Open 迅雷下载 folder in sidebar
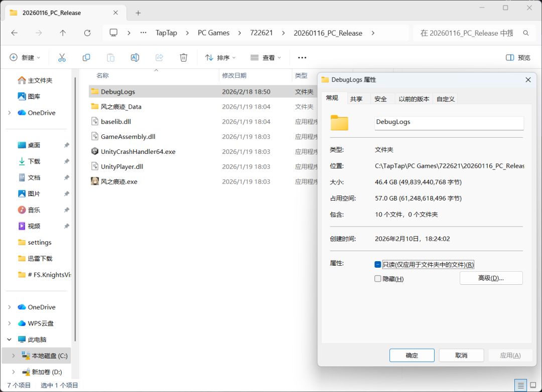Image resolution: width=542 pixels, height=392 pixels. [35, 259]
